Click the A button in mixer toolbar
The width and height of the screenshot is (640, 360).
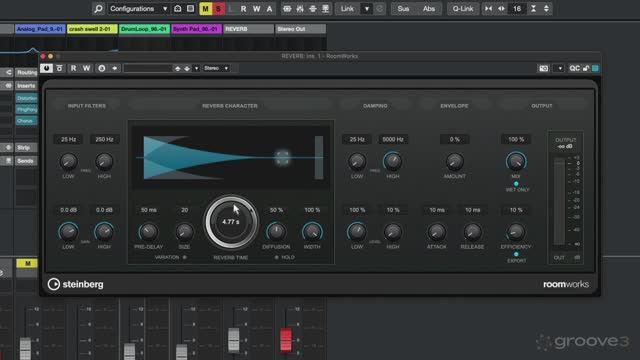point(269,9)
